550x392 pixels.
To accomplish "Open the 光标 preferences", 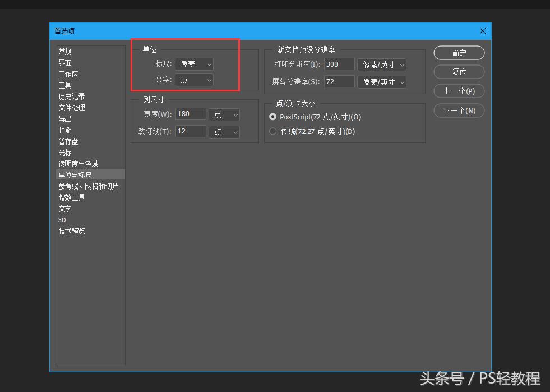I will [64, 153].
